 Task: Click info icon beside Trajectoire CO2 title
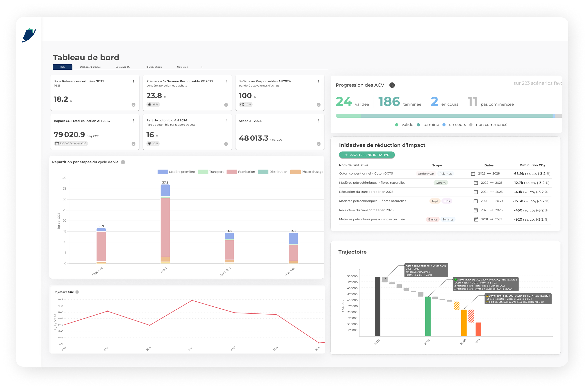click(x=77, y=292)
